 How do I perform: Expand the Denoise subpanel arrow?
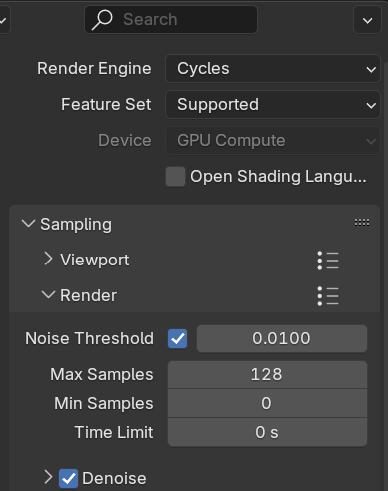[x=48, y=477]
